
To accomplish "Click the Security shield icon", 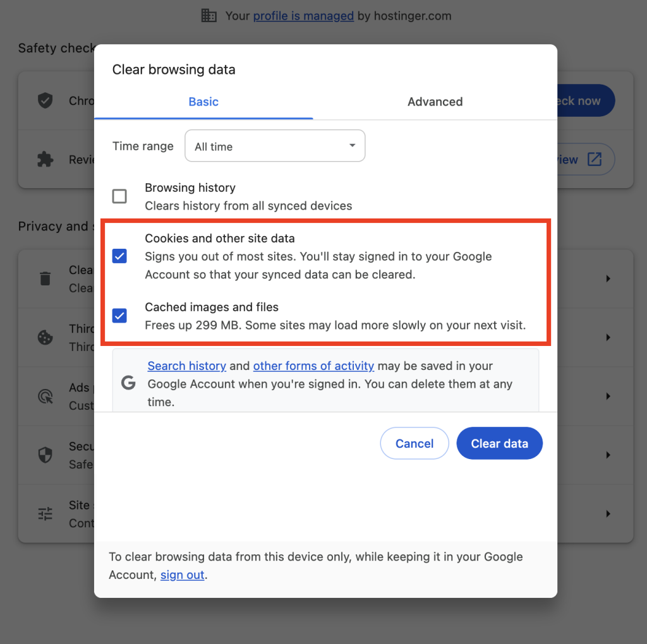I will point(45,455).
